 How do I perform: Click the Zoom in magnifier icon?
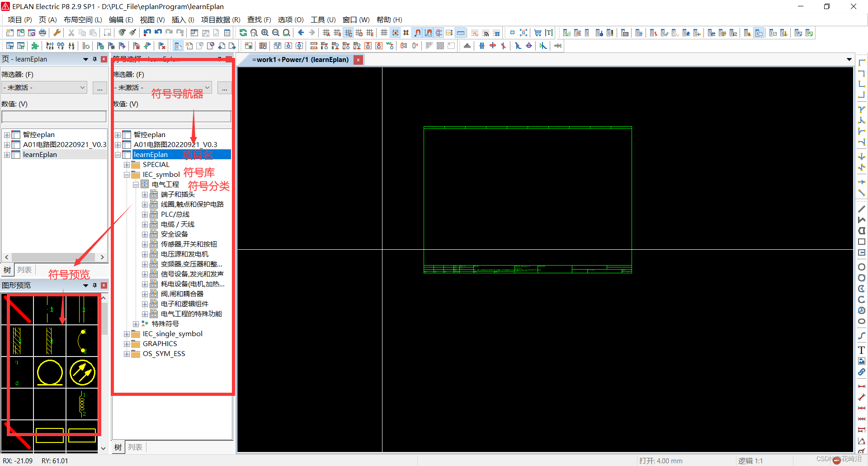click(x=265, y=33)
